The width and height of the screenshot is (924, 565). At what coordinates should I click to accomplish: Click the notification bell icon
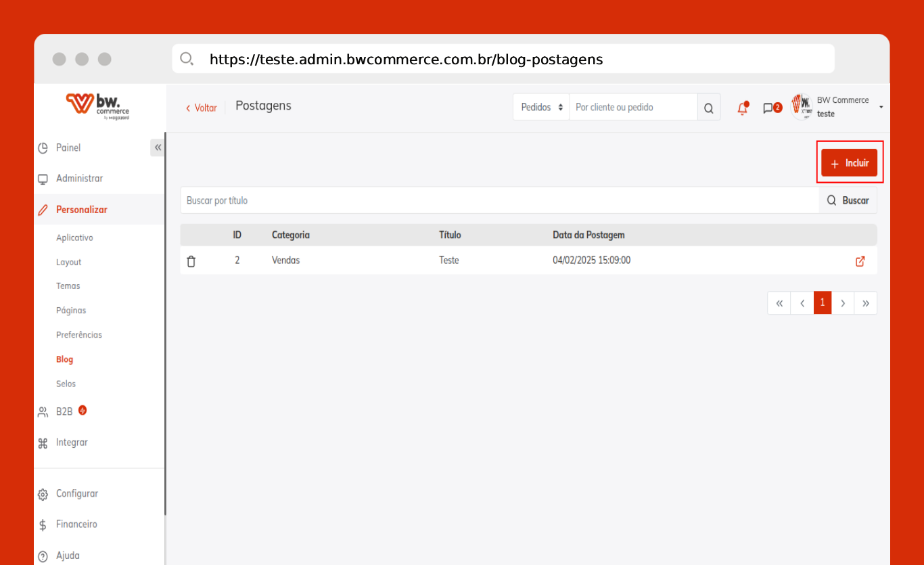(x=742, y=108)
